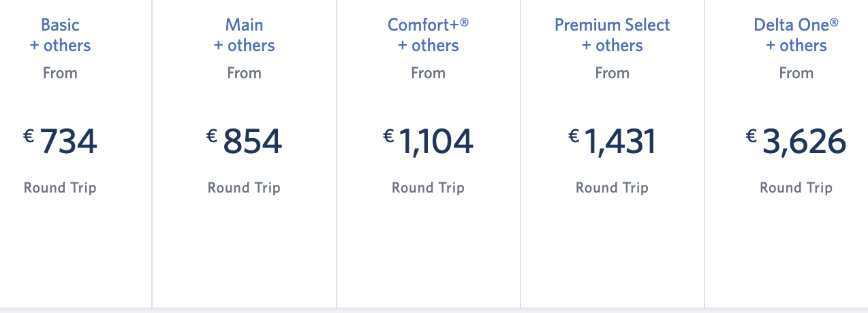Click the 'From' text in the Main column
Viewport: 868px width, 313px height.
click(x=244, y=73)
